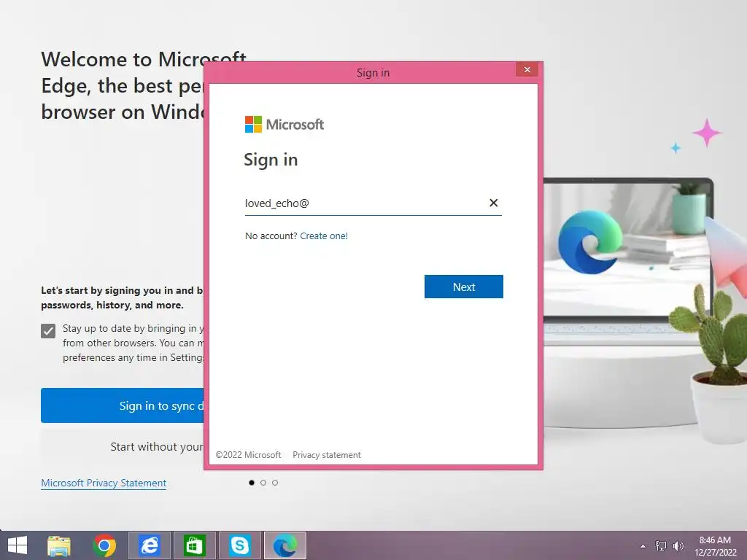Open the Microsoft Privacy Statement link

(104, 483)
